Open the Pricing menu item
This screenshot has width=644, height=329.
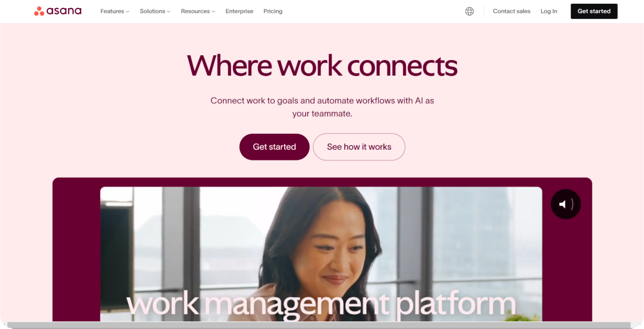pos(273,11)
